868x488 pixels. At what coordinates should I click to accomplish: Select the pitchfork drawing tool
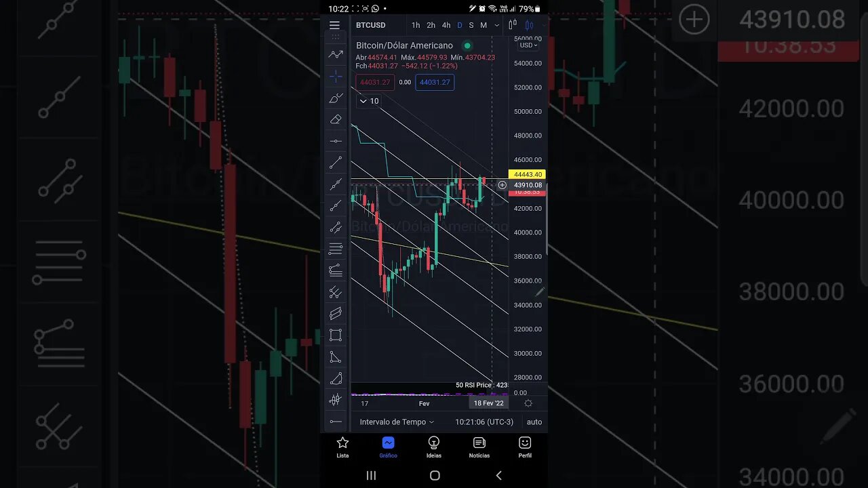pyautogui.click(x=335, y=292)
